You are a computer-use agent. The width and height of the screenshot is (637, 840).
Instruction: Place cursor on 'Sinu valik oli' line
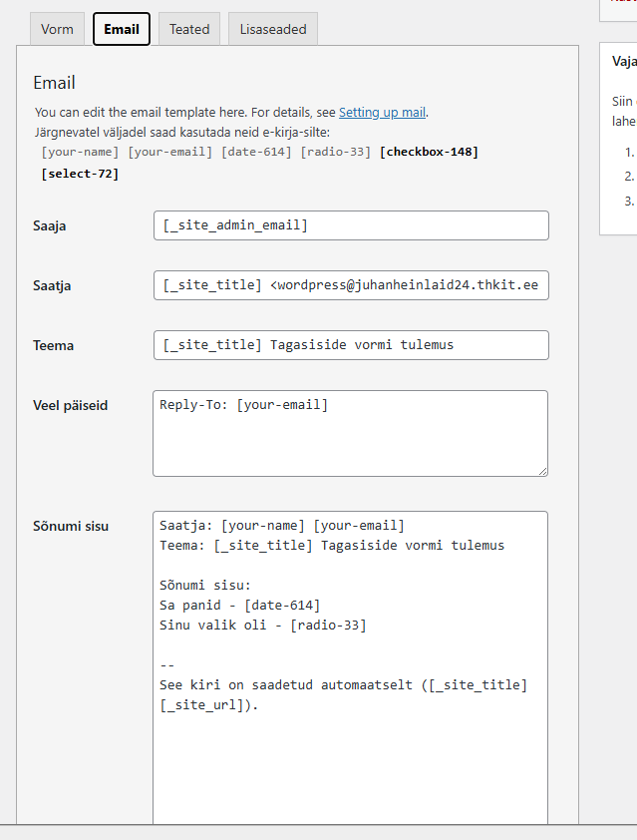pos(263,626)
